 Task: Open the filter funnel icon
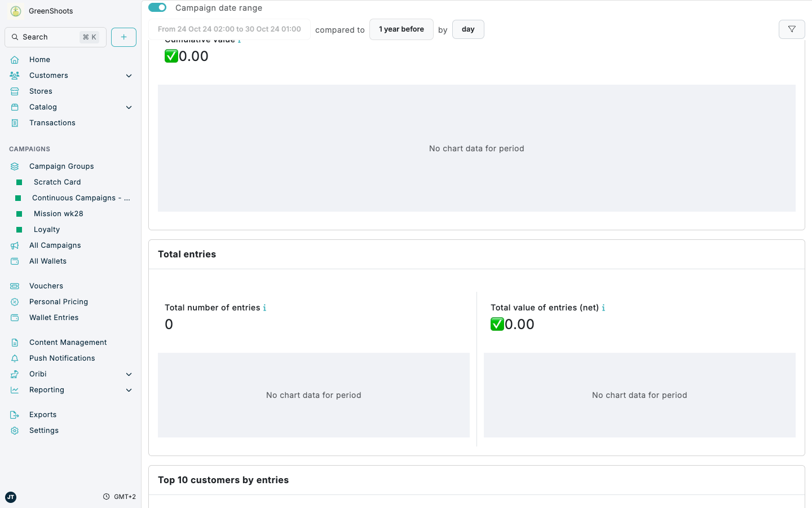click(x=792, y=29)
